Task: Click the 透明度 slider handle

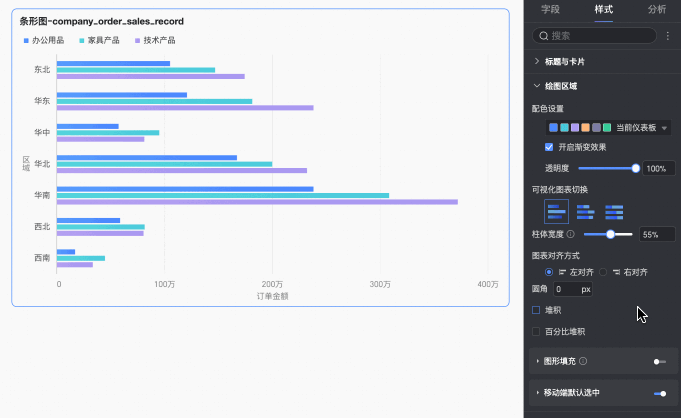Action: point(636,168)
